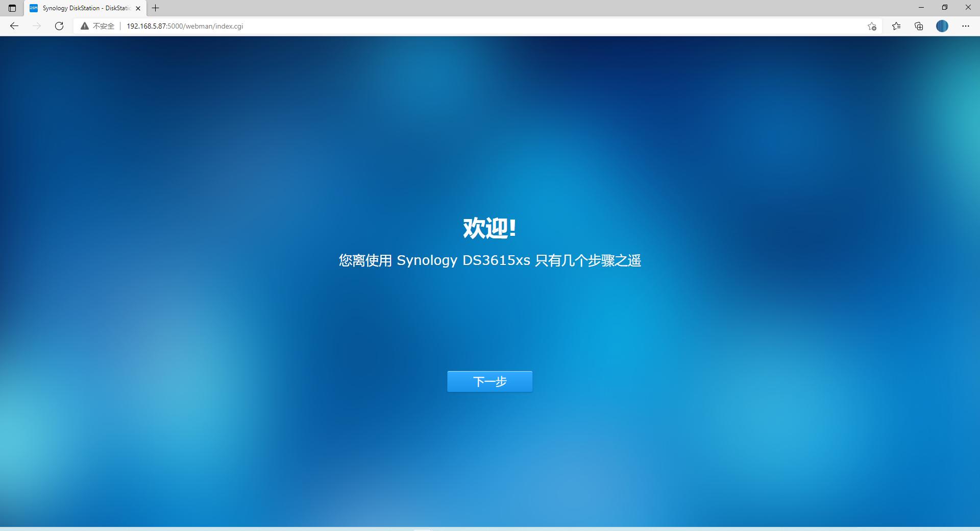Click the Back navigation arrow
Viewport: 980px width, 531px height.
14,26
